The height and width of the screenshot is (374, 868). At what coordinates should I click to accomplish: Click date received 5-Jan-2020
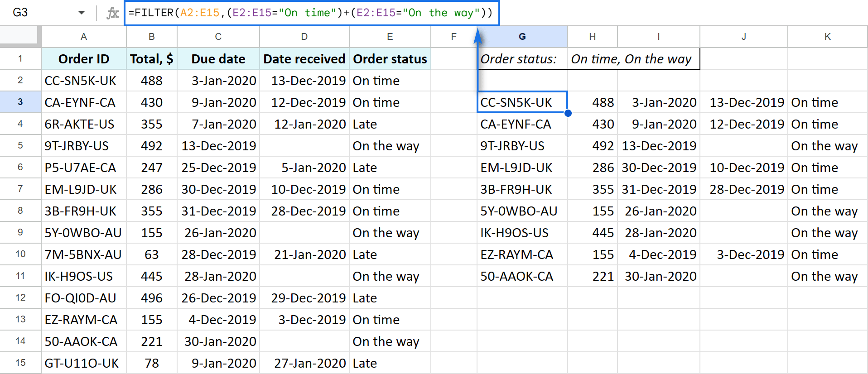304,168
